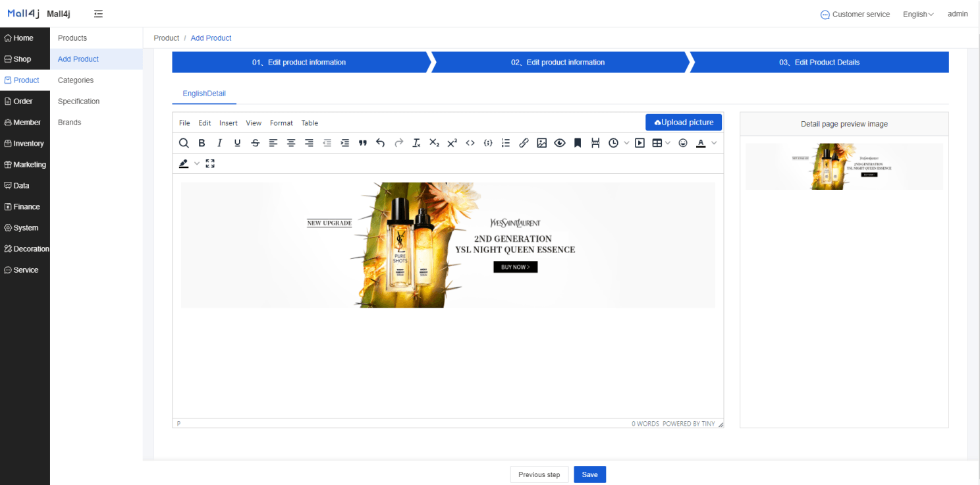Collapse the sidebar with the hamburger icon
Viewport: 980px width, 485px height.
pos(98,14)
